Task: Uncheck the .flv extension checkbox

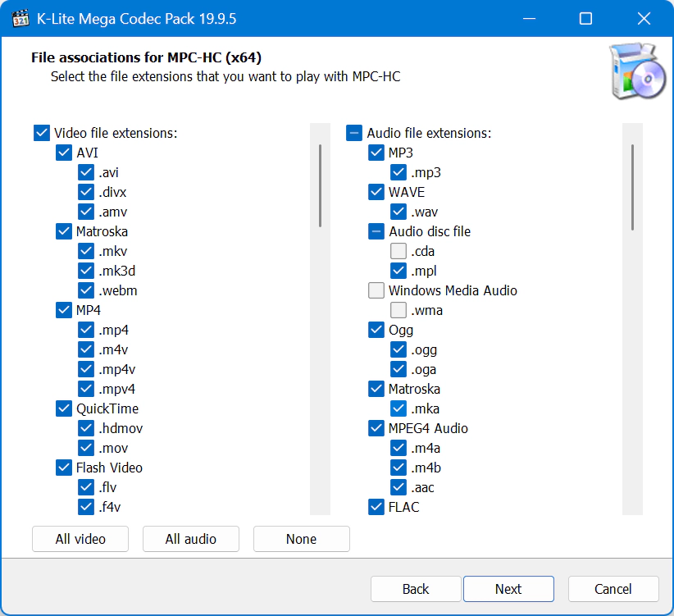Action: pos(86,487)
